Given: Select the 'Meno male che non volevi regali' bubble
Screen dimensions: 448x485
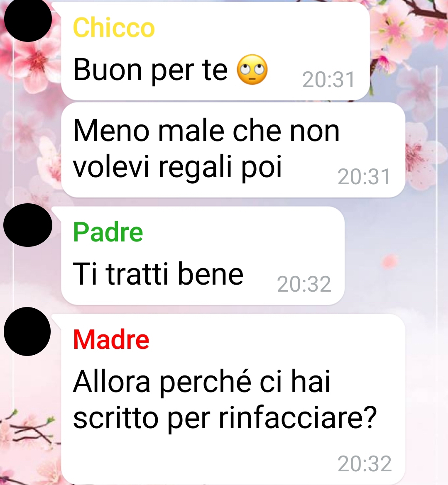Looking at the screenshot, I should click(x=233, y=150).
